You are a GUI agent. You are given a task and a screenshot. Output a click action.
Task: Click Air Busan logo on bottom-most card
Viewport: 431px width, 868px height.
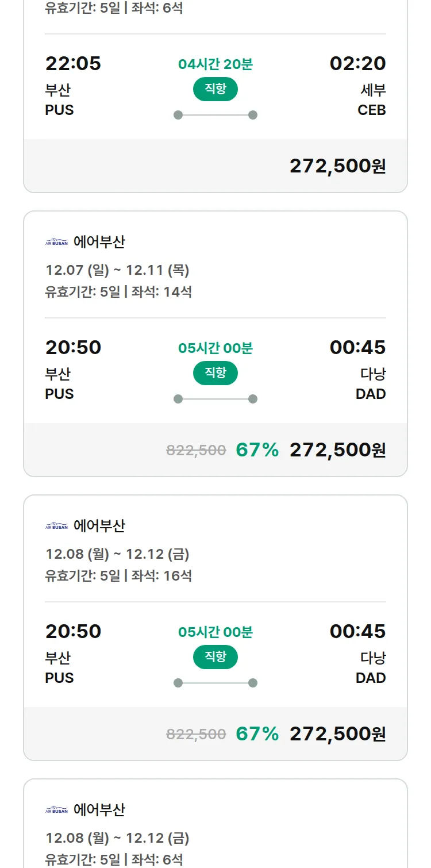(56, 810)
